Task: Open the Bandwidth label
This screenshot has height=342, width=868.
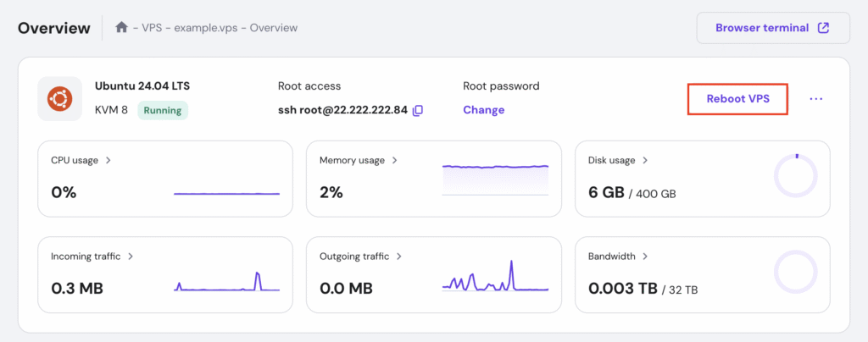Action: pos(612,256)
